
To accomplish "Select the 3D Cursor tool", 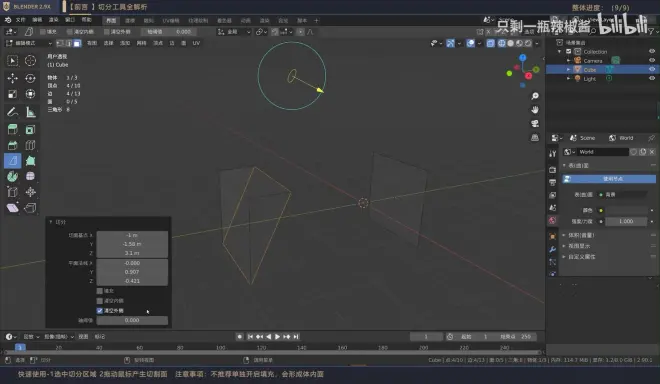I will pyautogui.click(x=30, y=61).
